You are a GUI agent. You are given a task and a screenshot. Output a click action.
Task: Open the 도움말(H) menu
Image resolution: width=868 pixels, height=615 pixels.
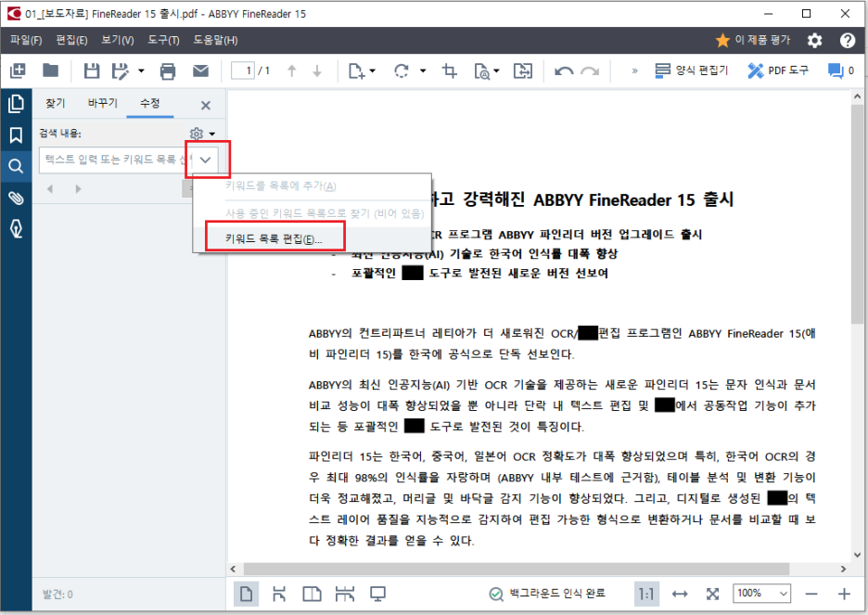tap(215, 40)
